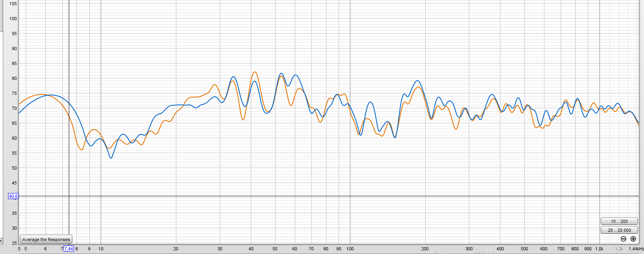Click the 40,6 level readout box

pos(13,196)
